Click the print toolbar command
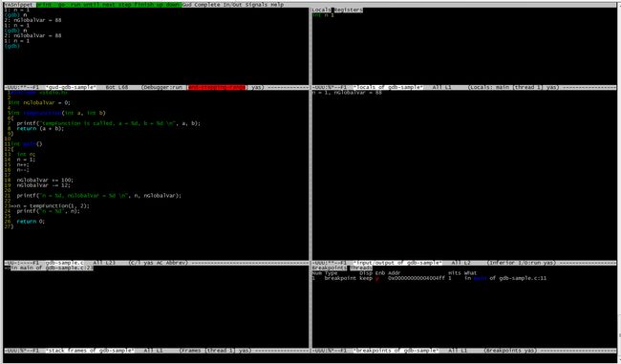This screenshot has width=621, height=364. (44, 5)
